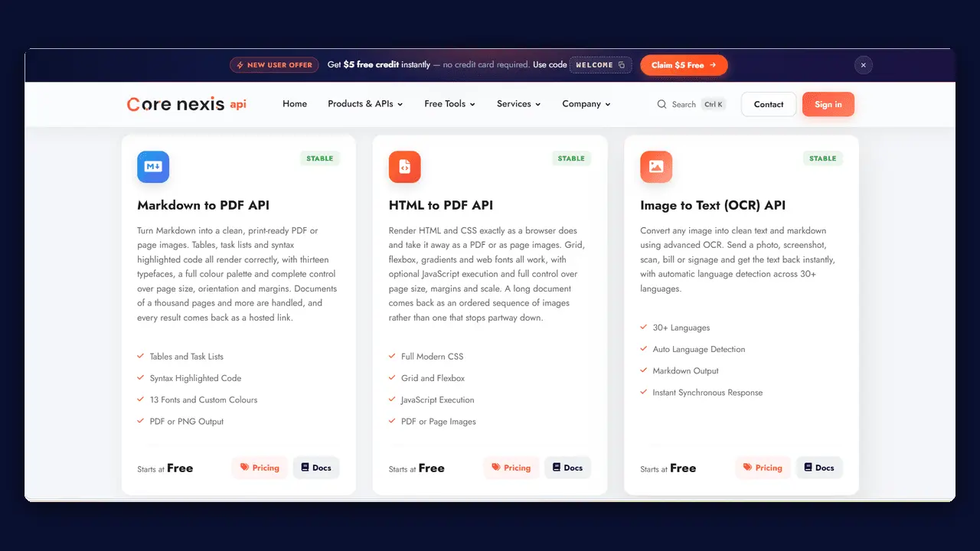This screenshot has width=980, height=551.
Task: Open Docs for Image to Text API
Action: [819, 468]
